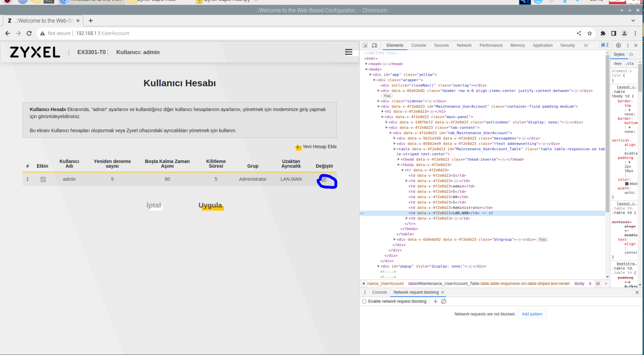Expand the popup div node

pos(379,266)
